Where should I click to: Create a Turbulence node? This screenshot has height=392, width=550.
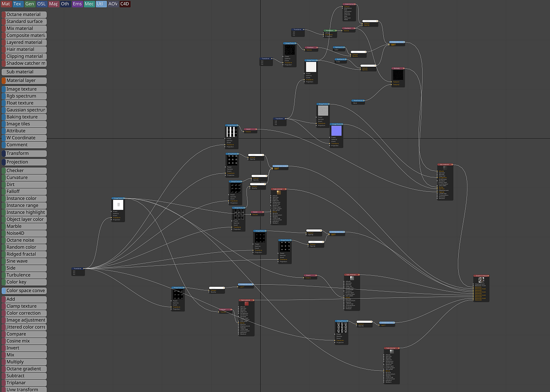[x=24, y=275]
